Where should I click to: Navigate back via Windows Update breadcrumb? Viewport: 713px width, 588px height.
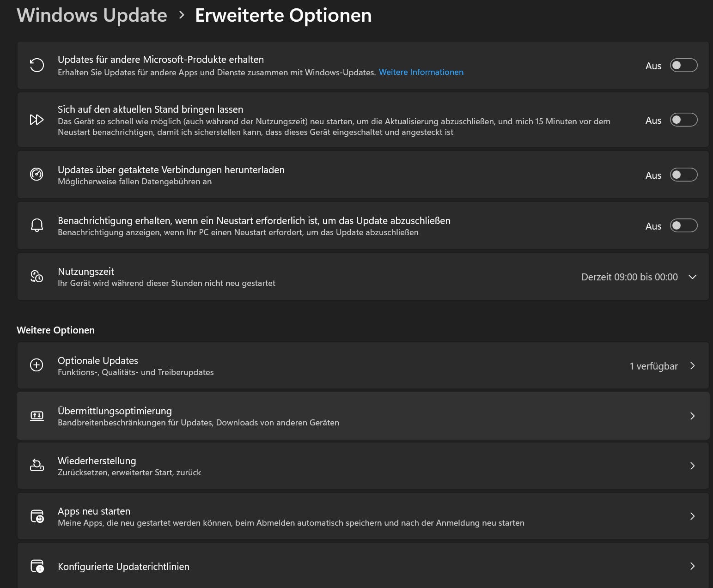pyautogui.click(x=92, y=15)
